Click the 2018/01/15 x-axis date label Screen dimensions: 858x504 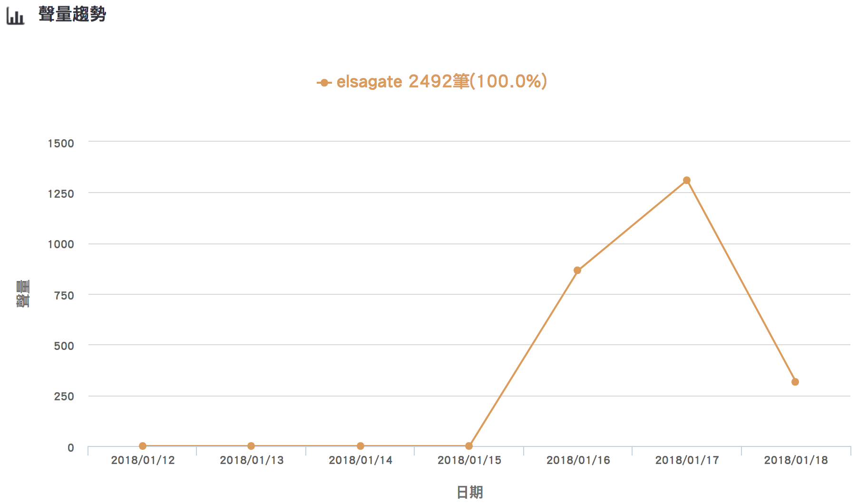point(469,460)
